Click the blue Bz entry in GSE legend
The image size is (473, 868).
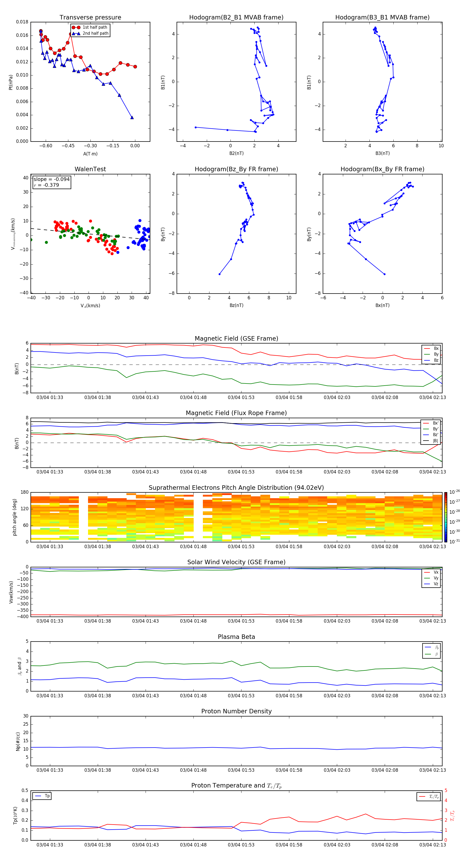click(431, 360)
